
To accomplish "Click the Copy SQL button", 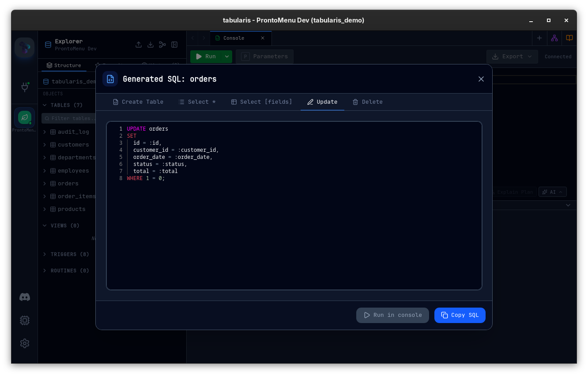I will point(460,315).
